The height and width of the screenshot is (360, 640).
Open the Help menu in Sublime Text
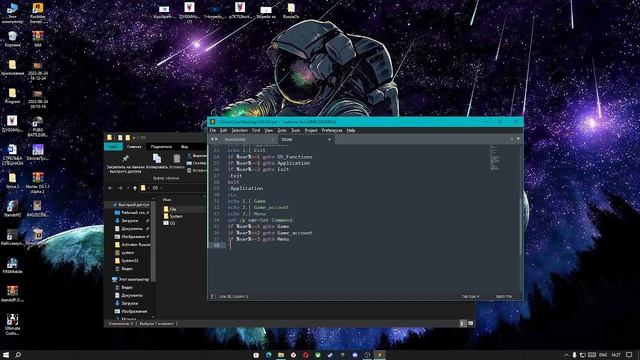(x=351, y=131)
